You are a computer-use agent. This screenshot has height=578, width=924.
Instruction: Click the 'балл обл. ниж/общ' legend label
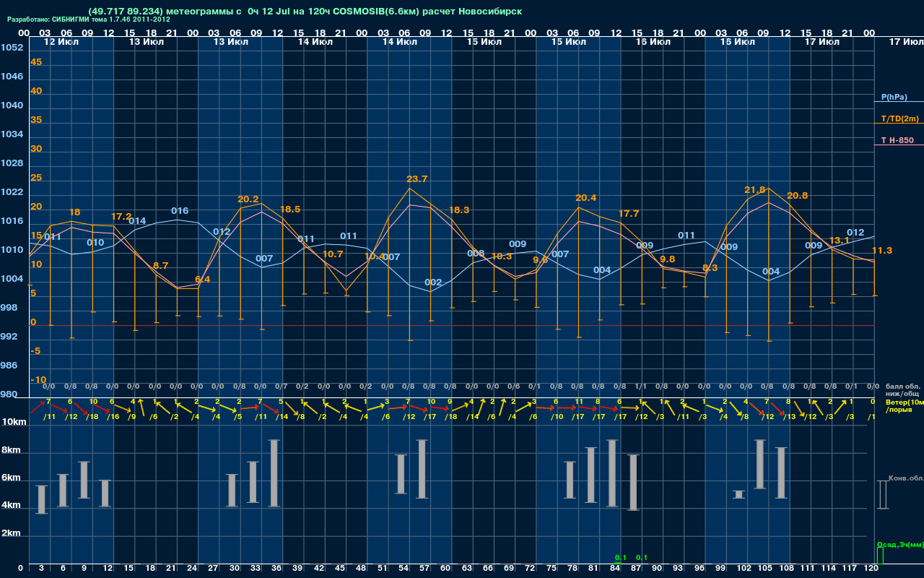[902, 390]
